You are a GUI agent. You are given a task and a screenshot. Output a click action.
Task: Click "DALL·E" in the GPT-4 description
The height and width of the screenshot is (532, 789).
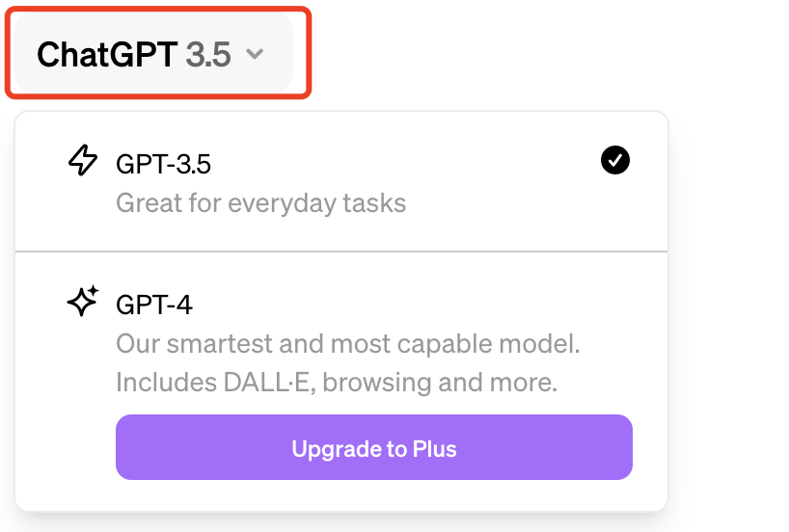click(265, 383)
